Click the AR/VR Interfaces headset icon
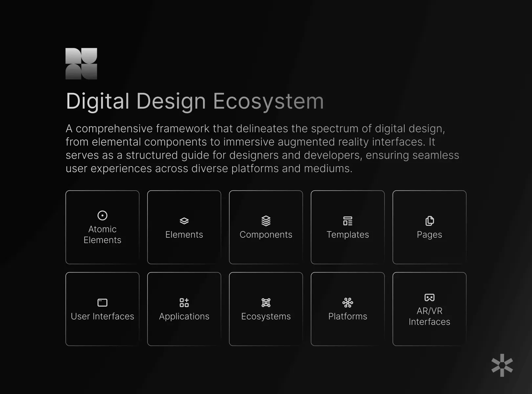The width and height of the screenshot is (532, 394). tap(429, 297)
